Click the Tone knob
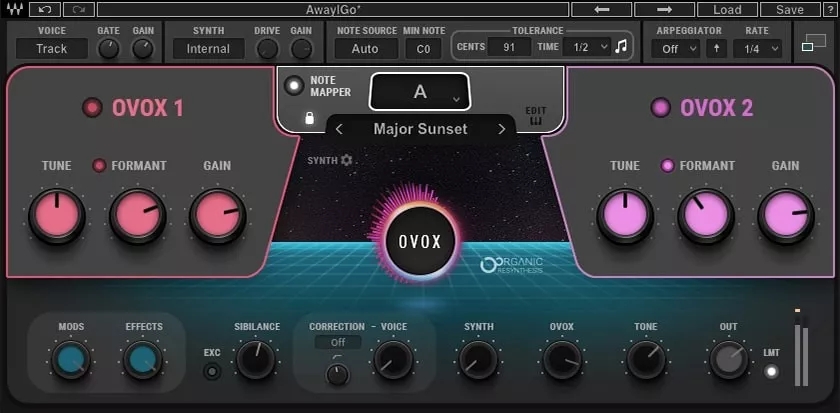The image size is (840, 413). (x=646, y=360)
